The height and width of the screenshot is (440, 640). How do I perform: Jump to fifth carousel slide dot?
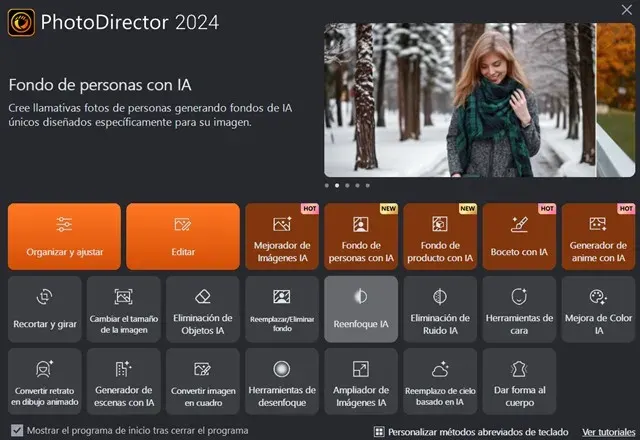[367, 185]
